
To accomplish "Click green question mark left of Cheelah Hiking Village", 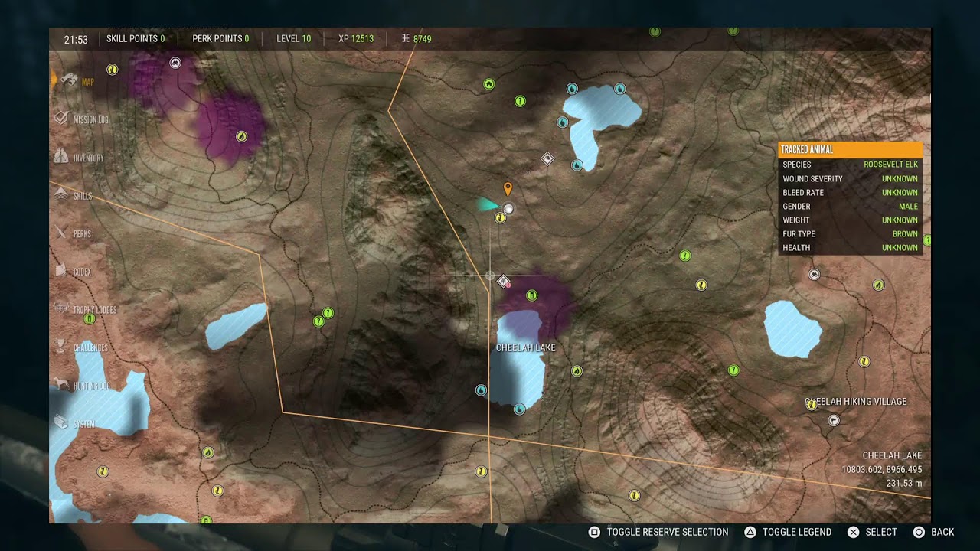I will (733, 370).
